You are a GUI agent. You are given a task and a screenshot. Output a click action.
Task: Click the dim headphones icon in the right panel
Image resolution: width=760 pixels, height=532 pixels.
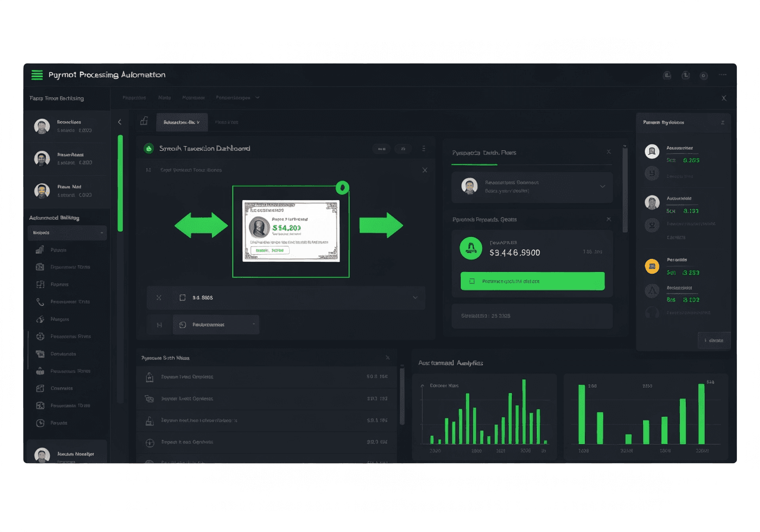[x=652, y=312]
